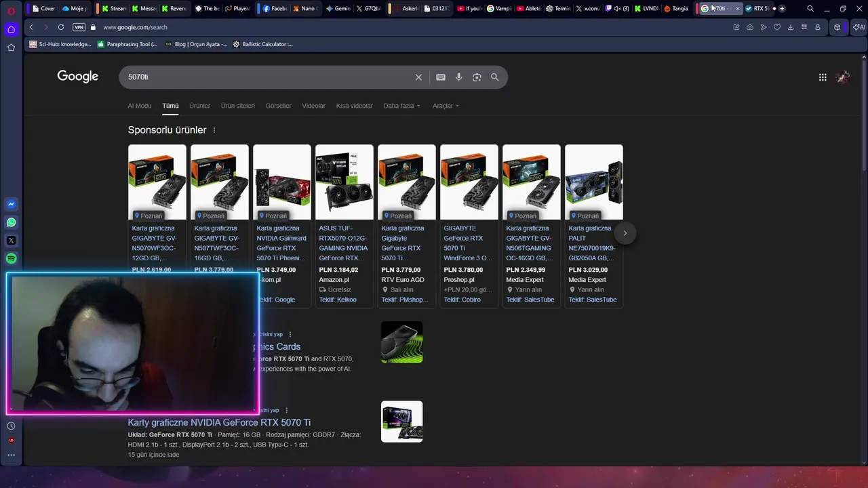Open ASUS TUF-RTX5070-O12G-GAMING product link

[x=343, y=243]
